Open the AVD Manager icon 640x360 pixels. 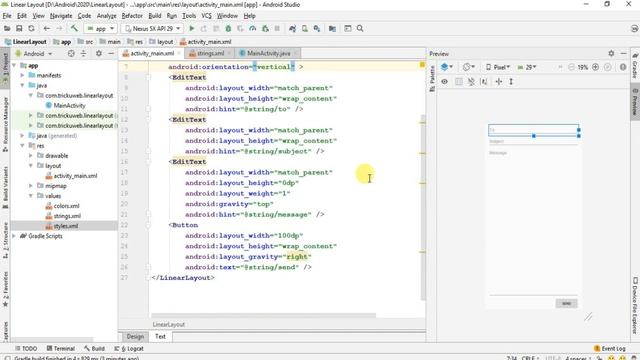tap(304, 29)
